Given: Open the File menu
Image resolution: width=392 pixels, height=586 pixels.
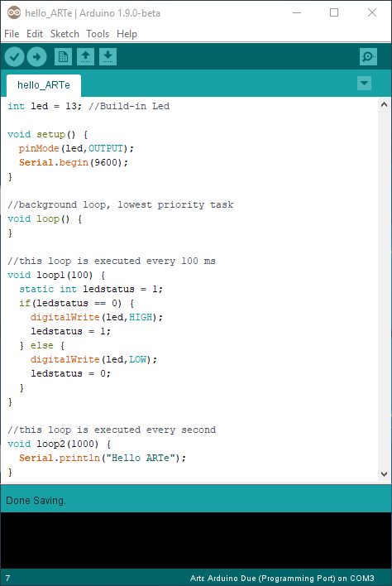Looking at the screenshot, I should pyautogui.click(x=12, y=34).
